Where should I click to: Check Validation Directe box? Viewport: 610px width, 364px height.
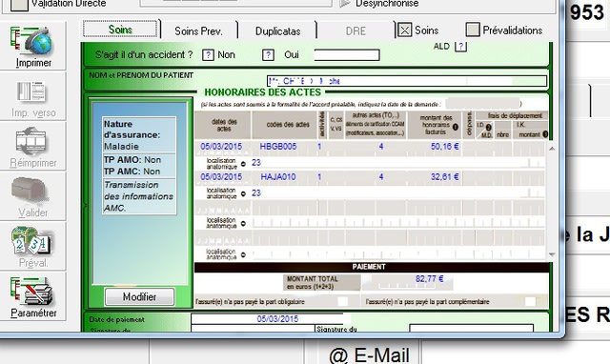click(x=19, y=5)
